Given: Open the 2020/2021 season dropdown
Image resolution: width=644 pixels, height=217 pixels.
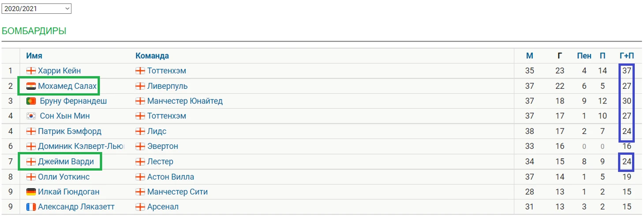Looking at the screenshot, I should tap(37, 8).
